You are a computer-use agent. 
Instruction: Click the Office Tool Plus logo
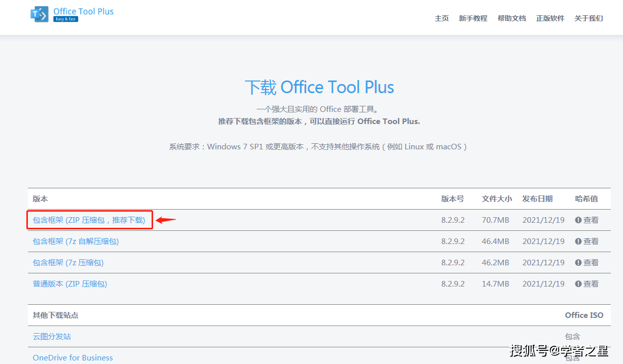(72, 14)
